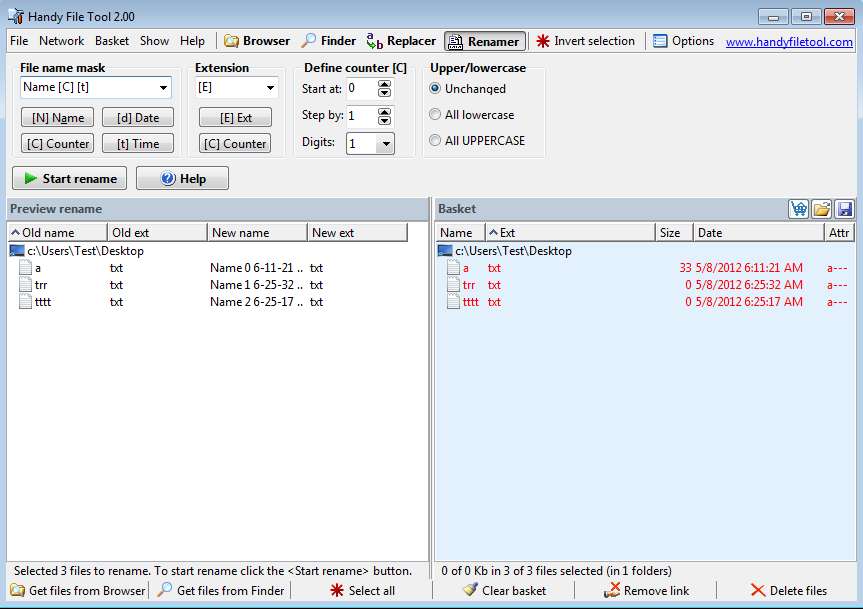The width and height of the screenshot is (863, 609).
Task: Open the Browser toolbar tool
Action: click(x=257, y=41)
